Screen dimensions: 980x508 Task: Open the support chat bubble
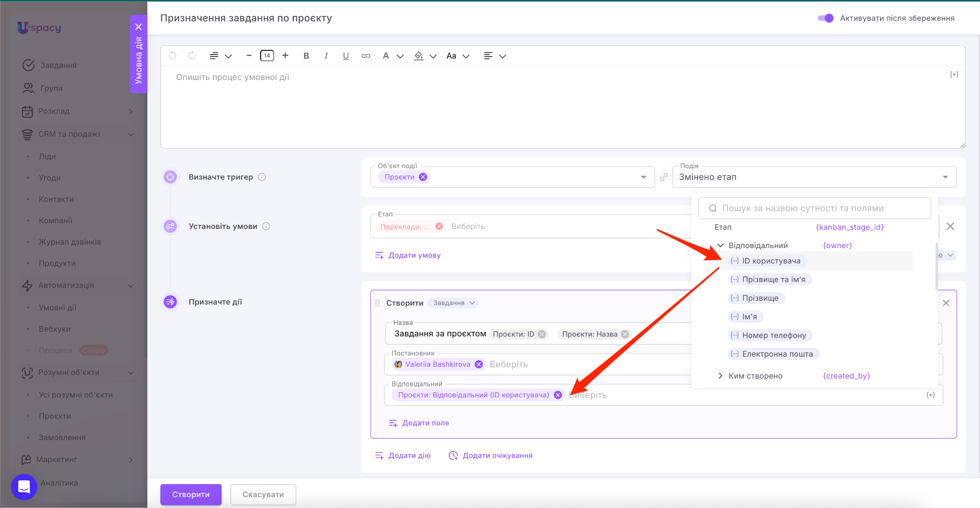click(24, 486)
